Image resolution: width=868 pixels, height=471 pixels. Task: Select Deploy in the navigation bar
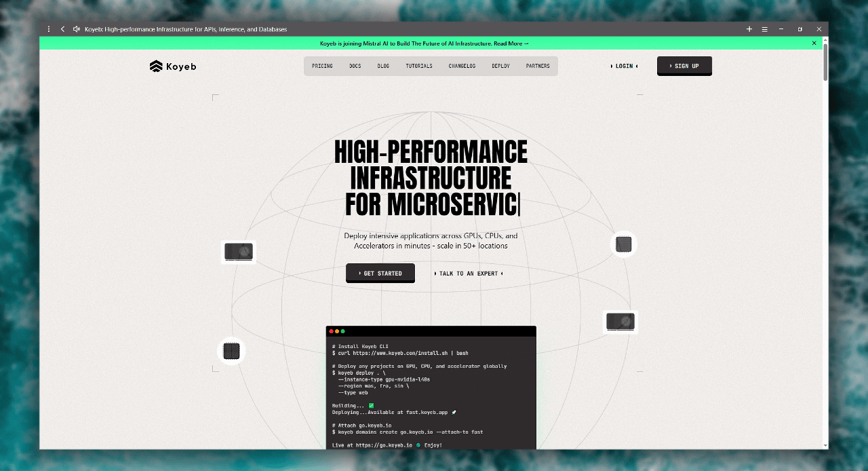[x=501, y=66]
